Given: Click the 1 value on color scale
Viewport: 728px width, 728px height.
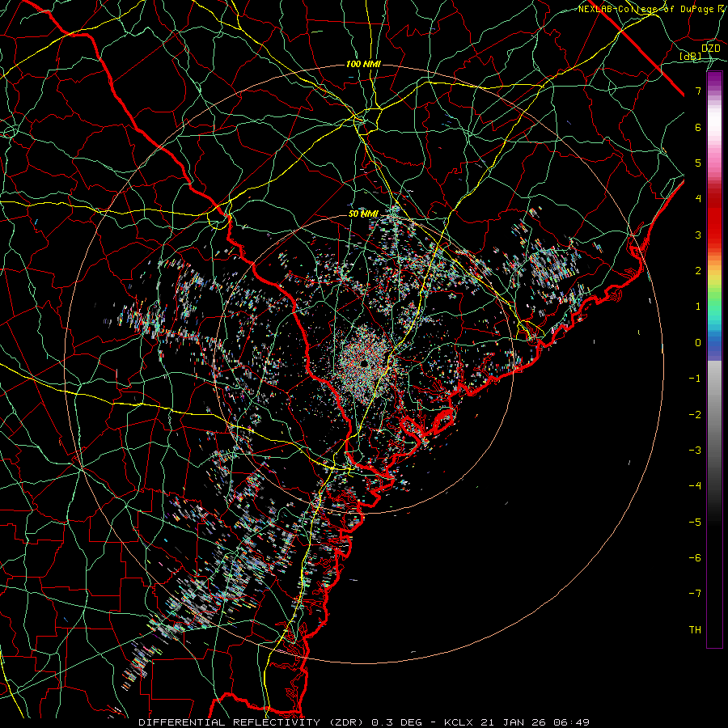Looking at the screenshot, I should point(698,307).
